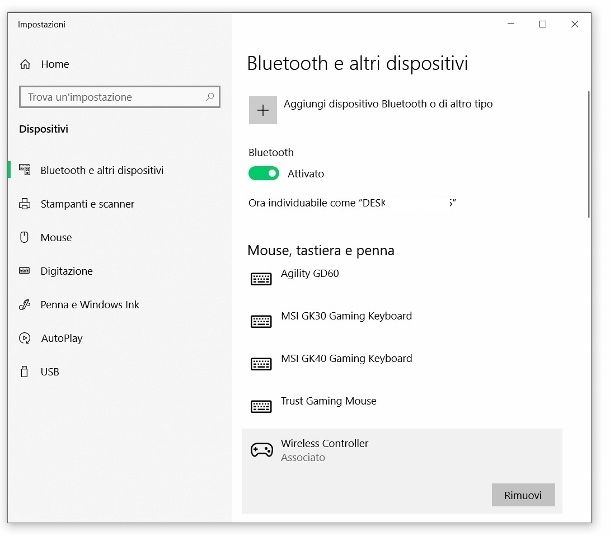Click the USB icon
This screenshot has height=536, width=610.
[x=24, y=371]
